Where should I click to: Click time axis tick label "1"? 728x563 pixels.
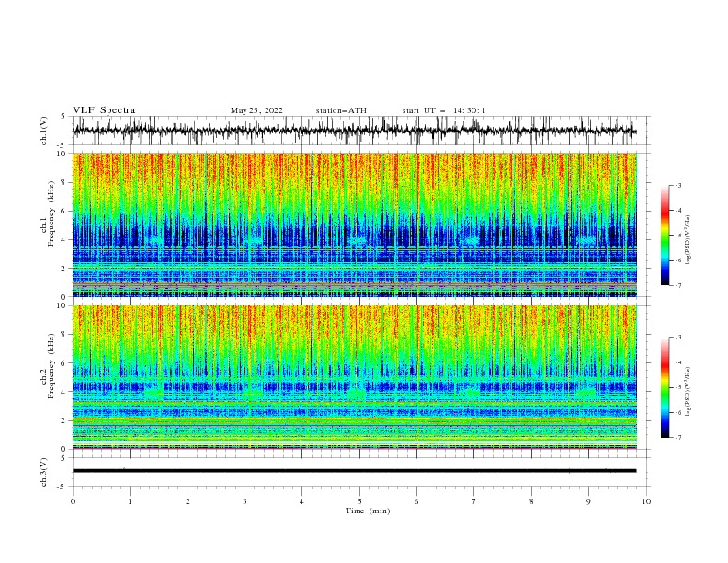pyautogui.click(x=130, y=501)
